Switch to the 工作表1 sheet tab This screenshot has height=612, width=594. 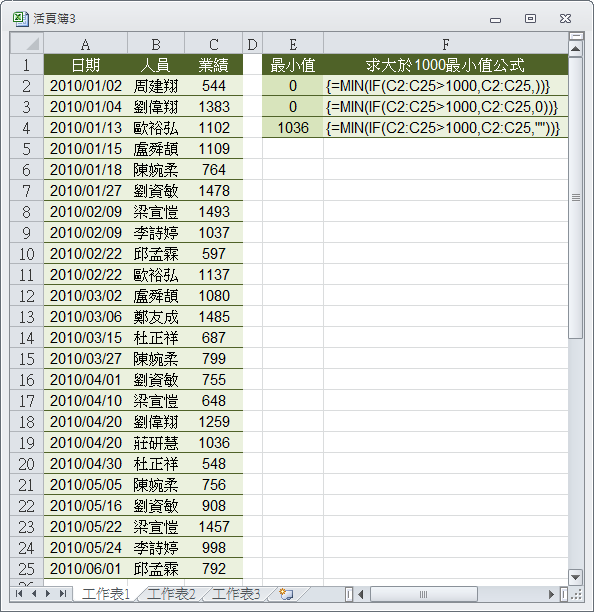click(x=105, y=594)
